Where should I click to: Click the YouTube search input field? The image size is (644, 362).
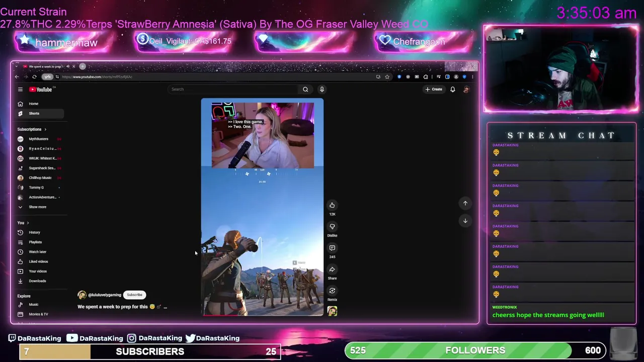[234, 89]
